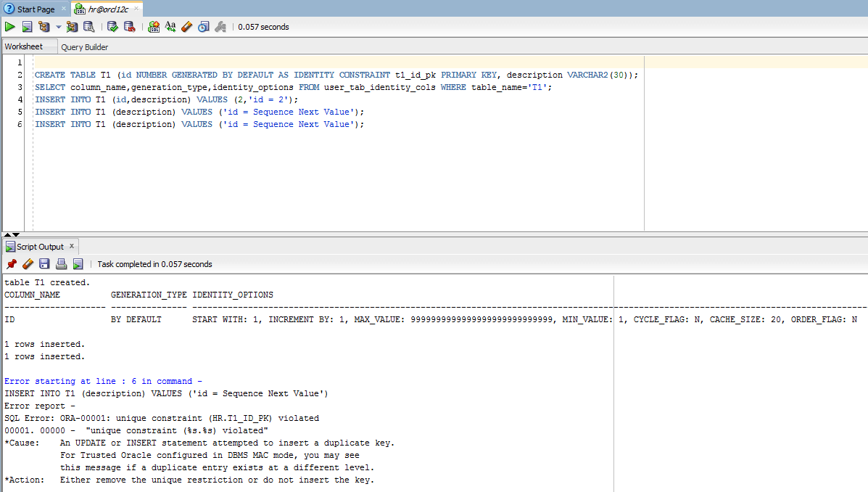Image resolution: width=868 pixels, height=492 pixels.
Task: Clear the worksheet with the eraser icon
Action: [186, 27]
